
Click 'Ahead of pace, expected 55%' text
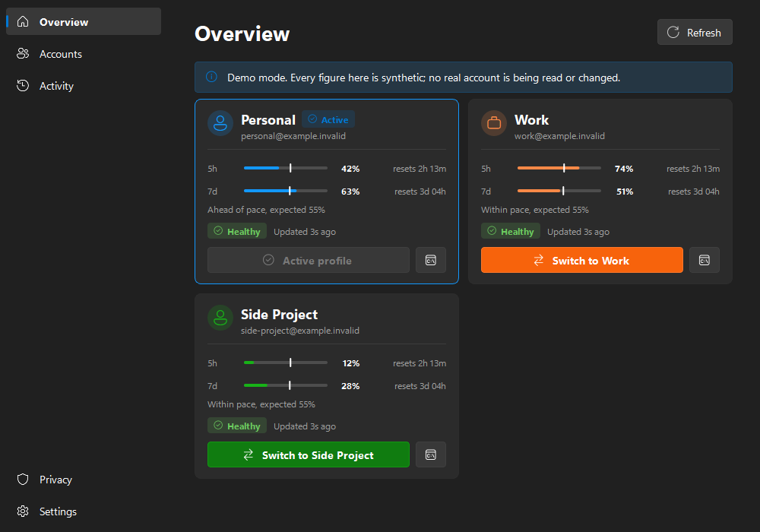click(x=266, y=210)
